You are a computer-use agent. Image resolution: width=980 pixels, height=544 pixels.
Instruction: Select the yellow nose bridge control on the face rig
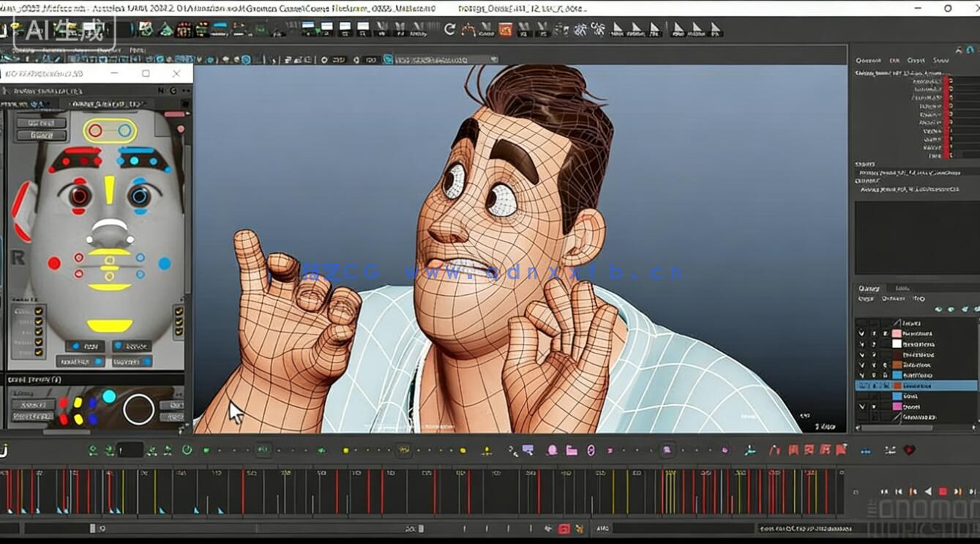109,190
